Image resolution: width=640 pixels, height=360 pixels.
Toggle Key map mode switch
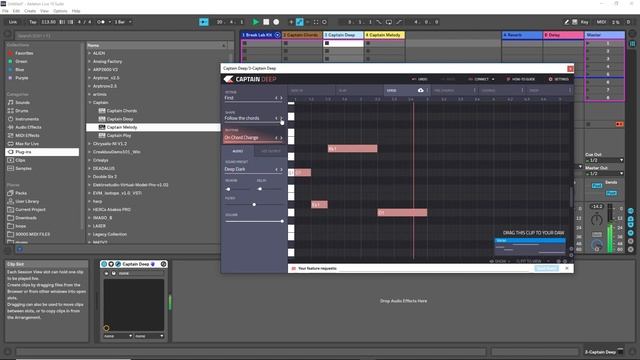point(584,22)
